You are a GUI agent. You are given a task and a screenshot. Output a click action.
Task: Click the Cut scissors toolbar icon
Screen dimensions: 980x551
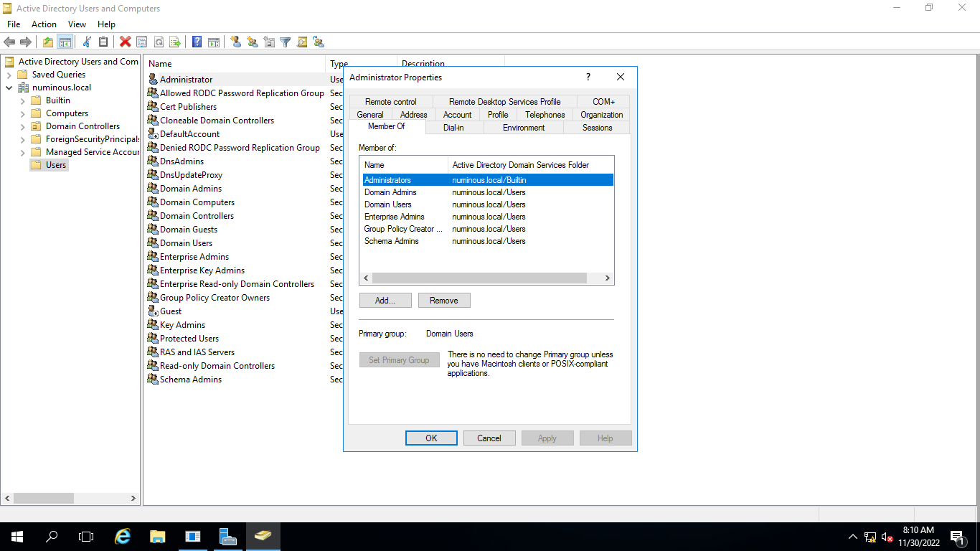coord(87,42)
